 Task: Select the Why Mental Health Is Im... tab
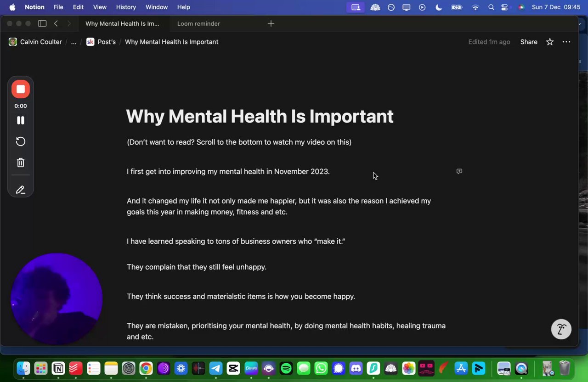pyautogui.click(x=122, y=23)
